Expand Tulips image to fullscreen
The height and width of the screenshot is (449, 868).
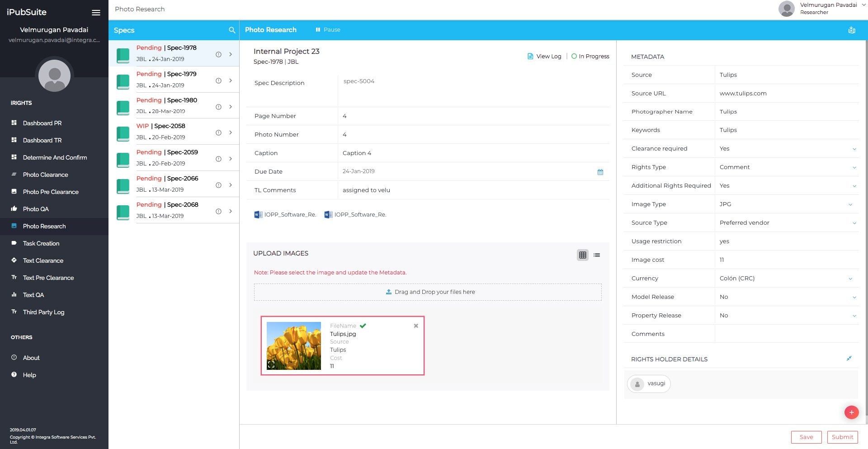tap(271, 364)
